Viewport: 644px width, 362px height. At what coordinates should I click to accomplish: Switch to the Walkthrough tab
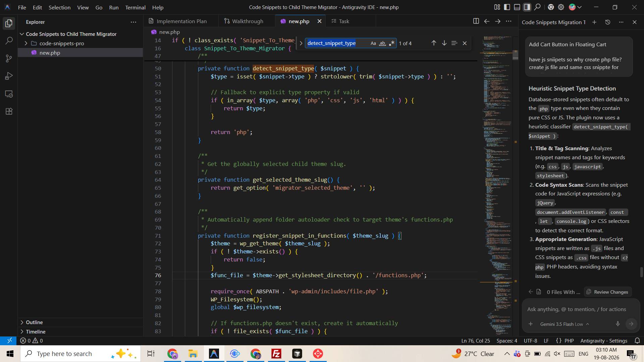pos(244,21)
